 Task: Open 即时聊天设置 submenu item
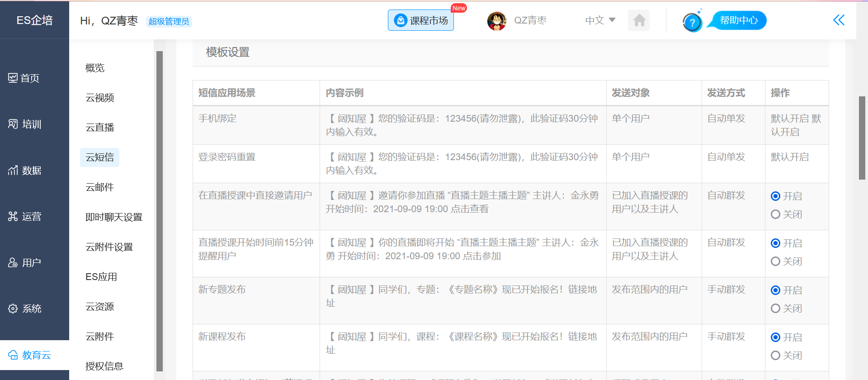point(114,217)
